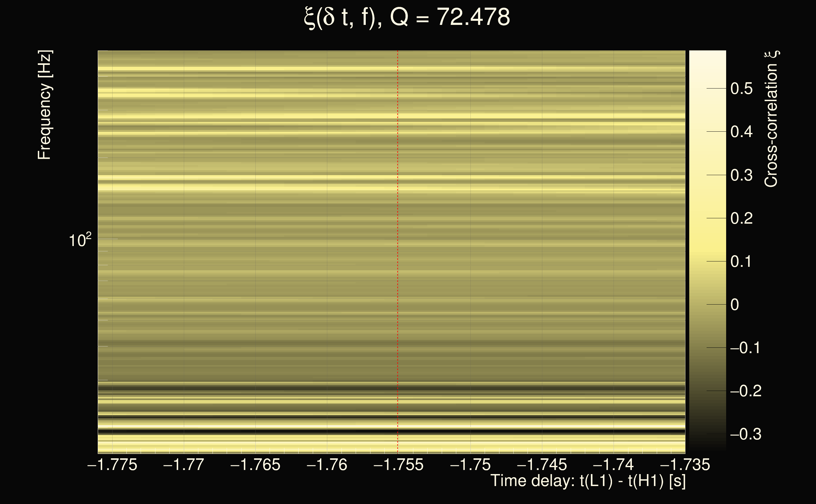816x504 pixels.
Task: Click the −1.755 x-axis tick label
Action: [398, 465]
